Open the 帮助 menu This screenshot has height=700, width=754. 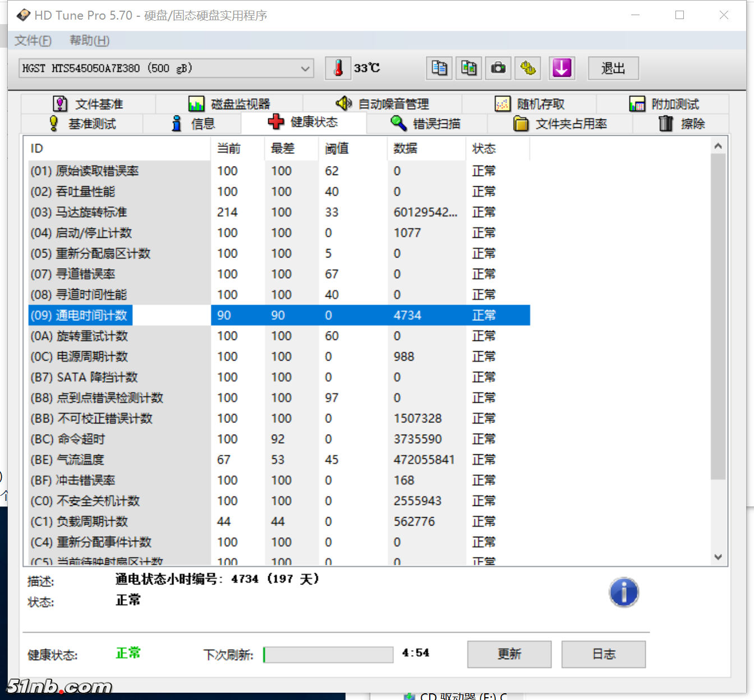pyautogui.click(x=89, y=40)
